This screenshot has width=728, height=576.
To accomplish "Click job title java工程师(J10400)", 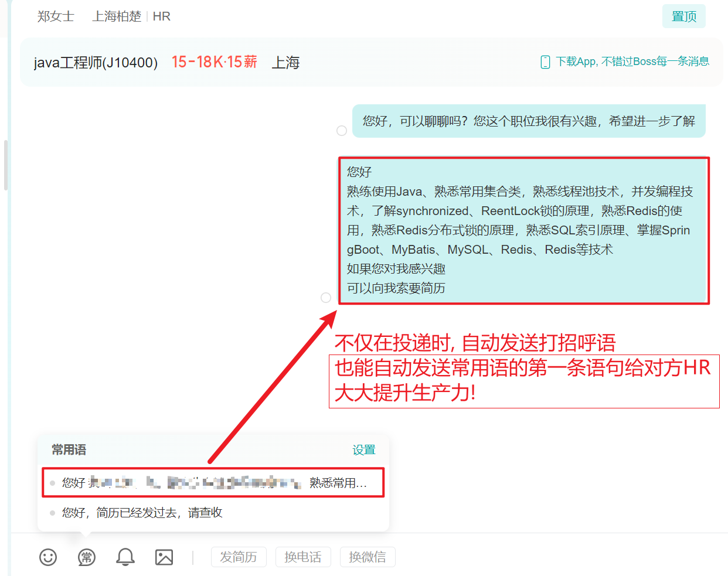I will tap(96, 62).
